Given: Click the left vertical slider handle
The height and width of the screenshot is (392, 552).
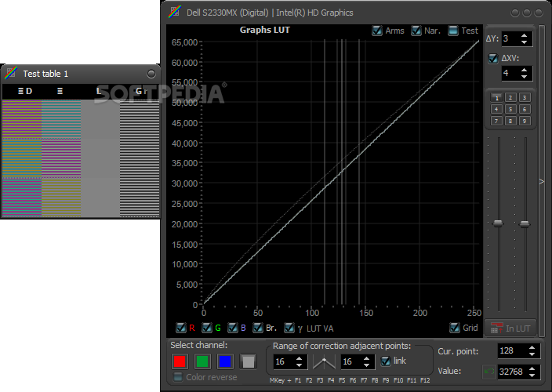Looking at the screenshot, I should coord(498,223).
